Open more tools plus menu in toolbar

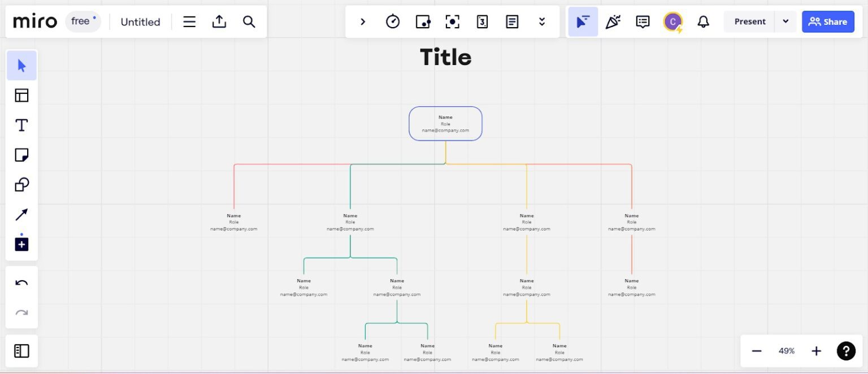click(x=21, y=245)
